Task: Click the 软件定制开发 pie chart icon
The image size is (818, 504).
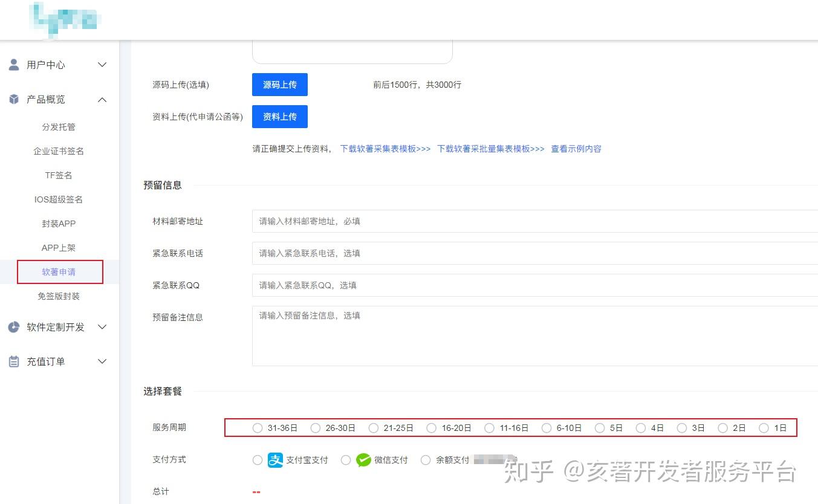Action: 14,327
